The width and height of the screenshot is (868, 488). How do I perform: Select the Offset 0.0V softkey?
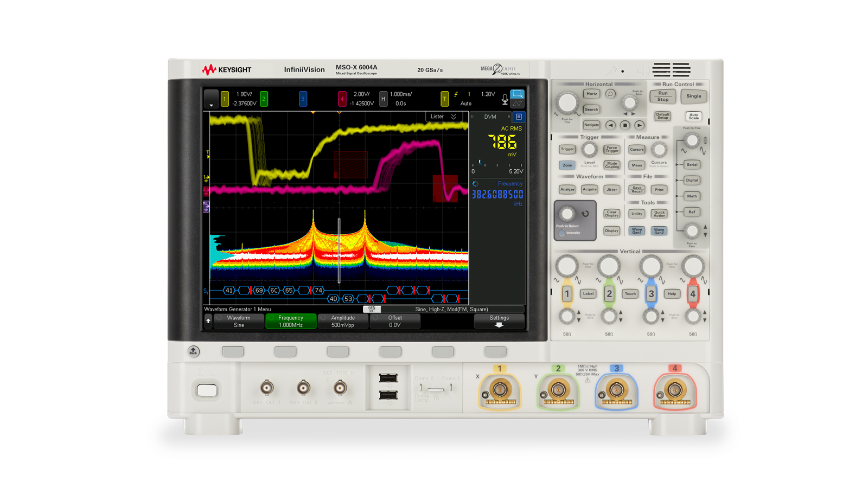(395, 322)
